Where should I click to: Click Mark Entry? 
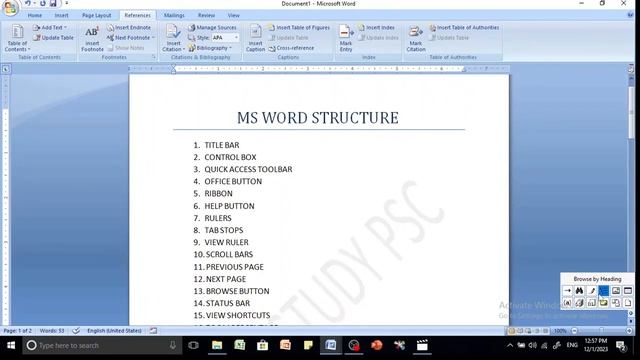click(346, 38)
